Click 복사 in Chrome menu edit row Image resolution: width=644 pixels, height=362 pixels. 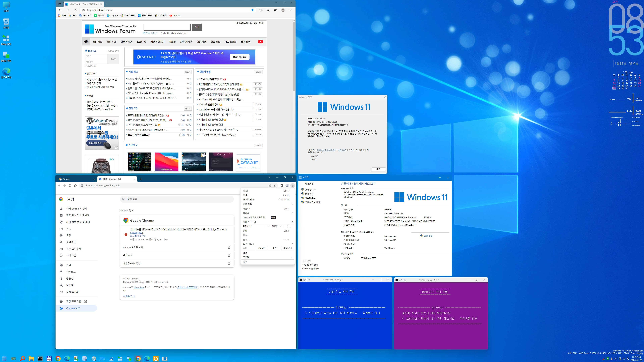pyautogui.click(x=275, y=248)
